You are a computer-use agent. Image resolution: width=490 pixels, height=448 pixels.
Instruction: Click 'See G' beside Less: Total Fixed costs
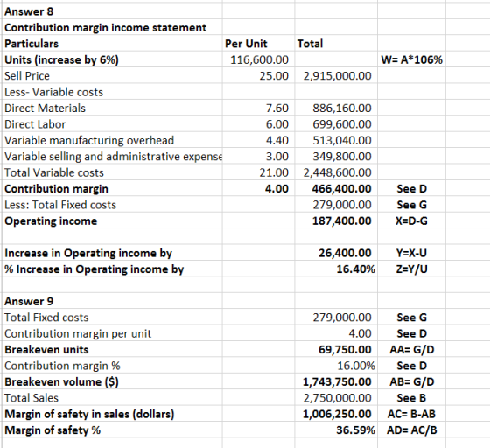click(411, 205)
